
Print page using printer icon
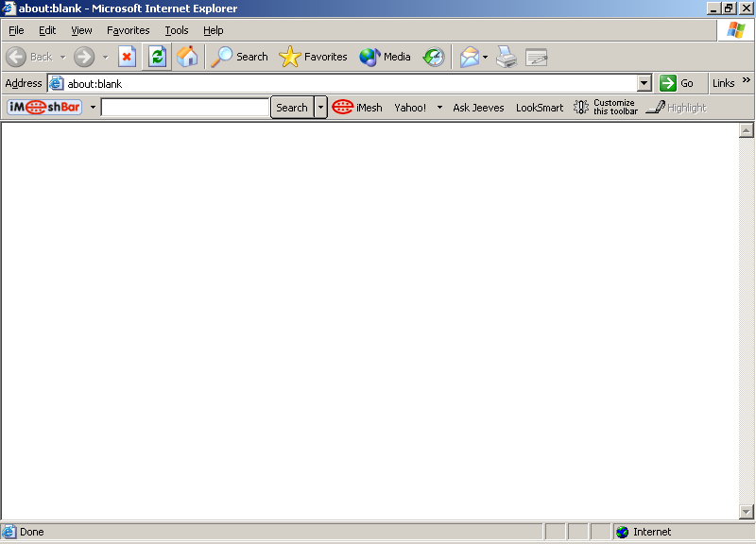click(507, 57)
